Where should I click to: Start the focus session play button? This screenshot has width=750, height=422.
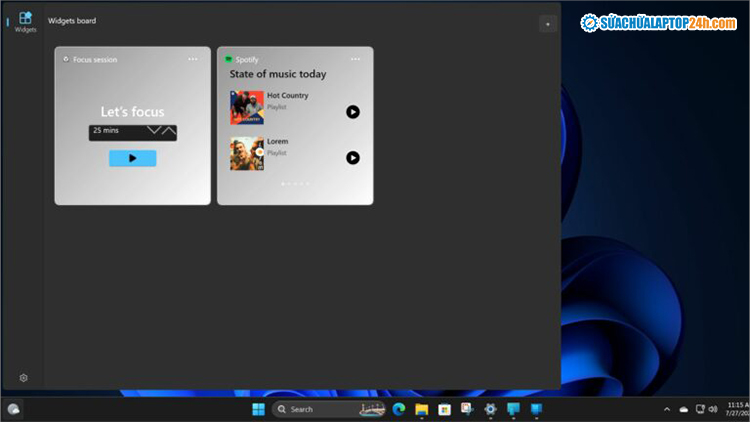132,158
